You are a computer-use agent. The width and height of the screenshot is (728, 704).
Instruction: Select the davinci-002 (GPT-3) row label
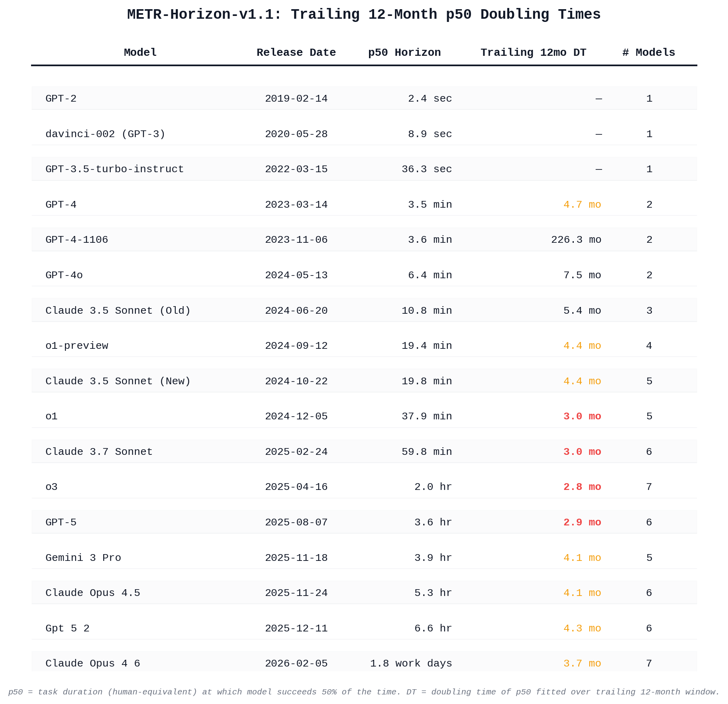[105, 134]
